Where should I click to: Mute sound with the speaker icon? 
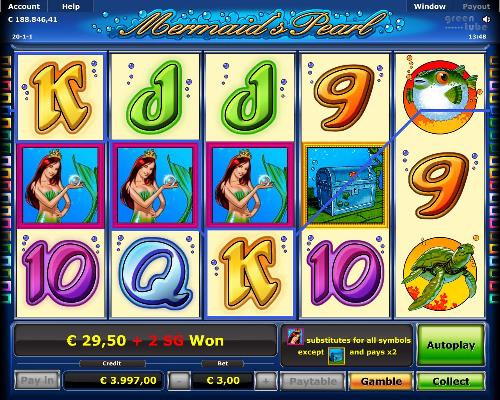point(486,19)
